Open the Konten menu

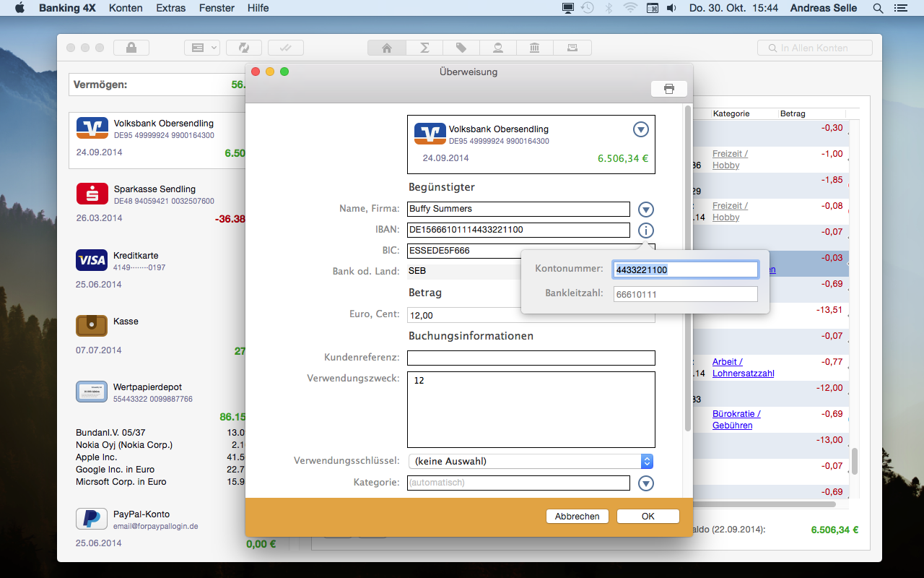(x=126, y=8)
